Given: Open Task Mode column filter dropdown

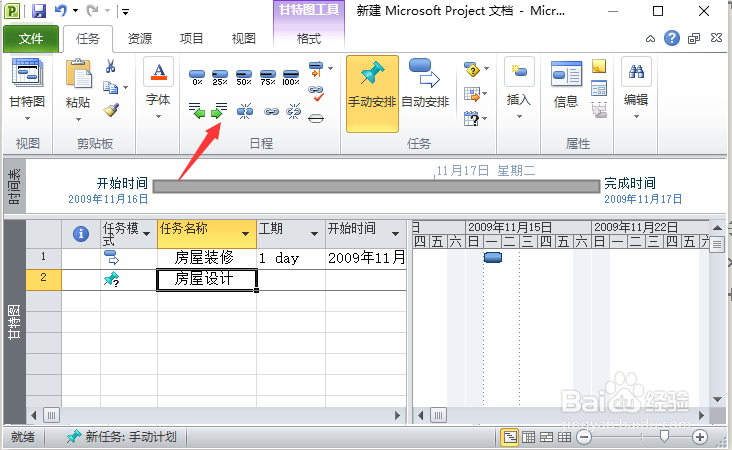Looking at the screenshot, I should click(147, 233).
